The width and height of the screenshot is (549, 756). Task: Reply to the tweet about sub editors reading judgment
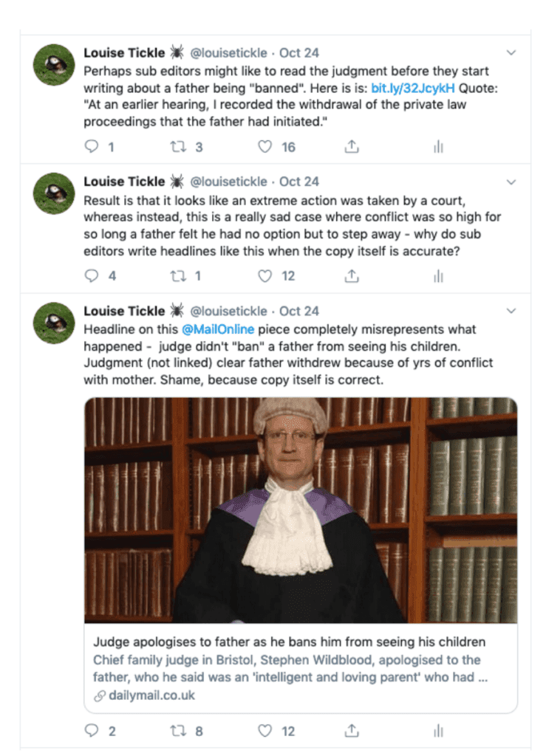(91, 147)
